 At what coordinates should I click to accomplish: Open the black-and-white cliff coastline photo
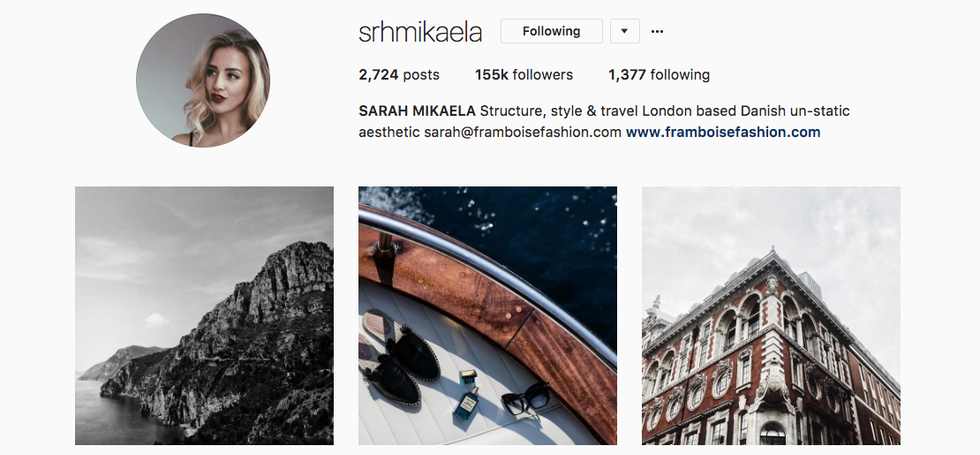(x=204, y=316)
